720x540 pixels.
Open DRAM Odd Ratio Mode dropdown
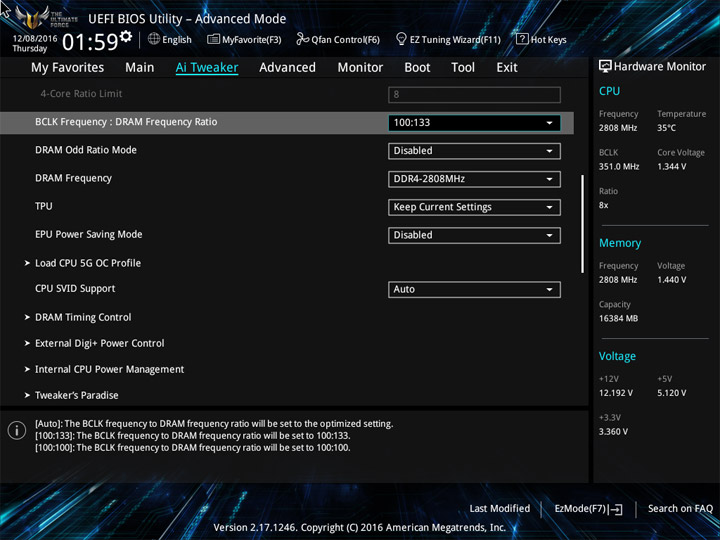(x=474, y=151)
